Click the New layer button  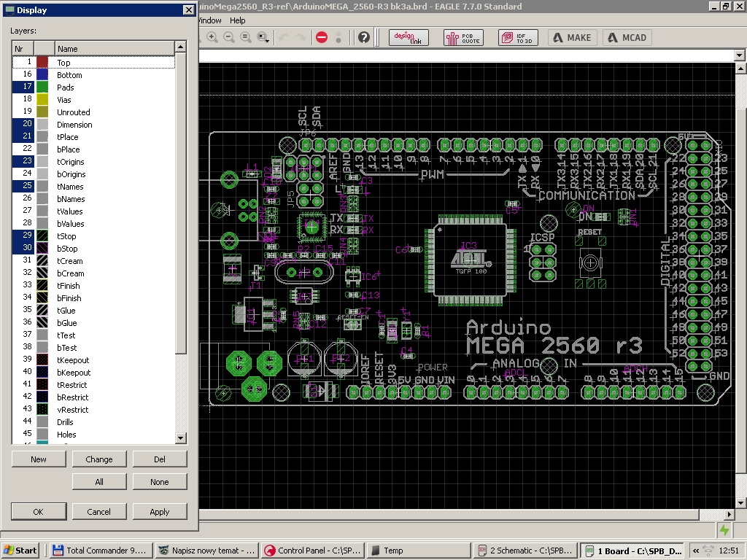click(x=39, y=459)
